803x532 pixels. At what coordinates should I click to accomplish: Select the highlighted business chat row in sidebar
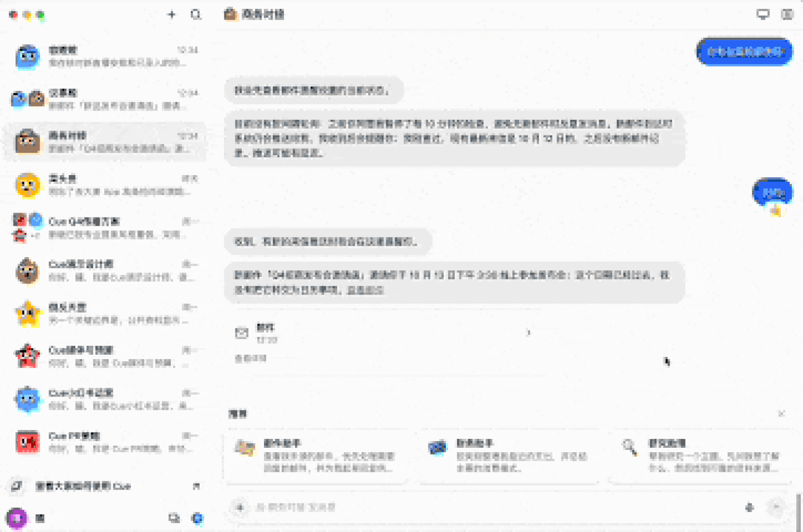105,142
